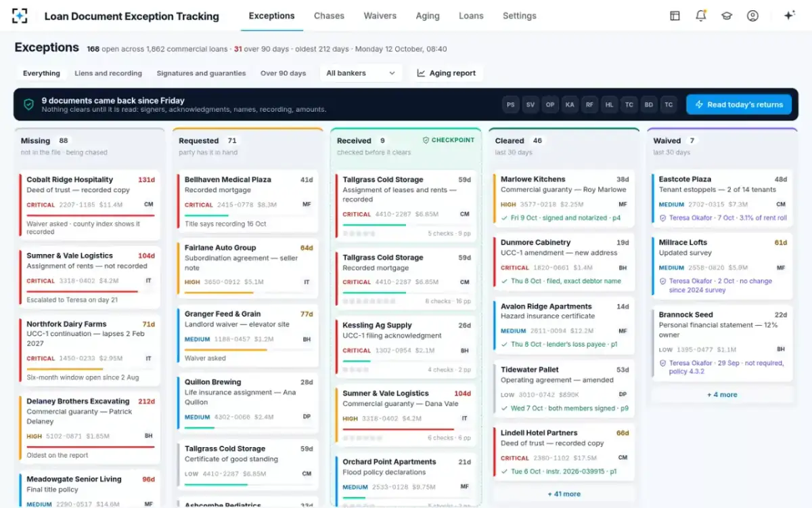Open the Aging report
Screen dimensions: 812x508
tap(446, 73)
